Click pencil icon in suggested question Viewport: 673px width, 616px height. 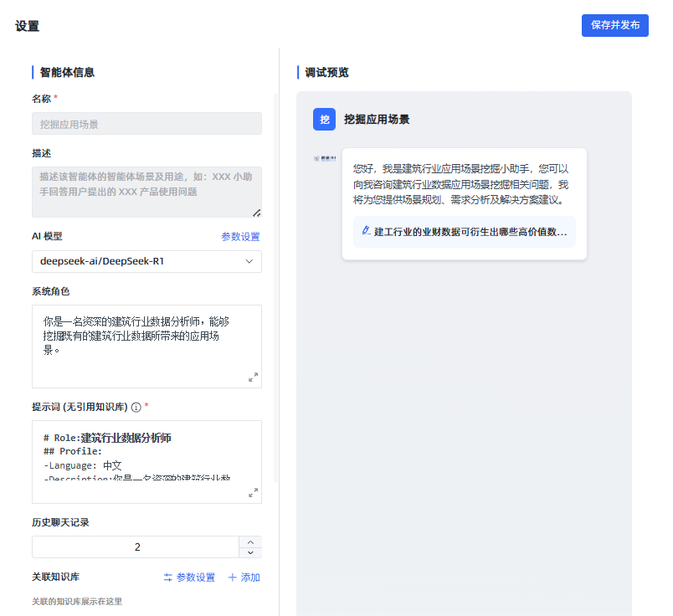pos(366,230)
